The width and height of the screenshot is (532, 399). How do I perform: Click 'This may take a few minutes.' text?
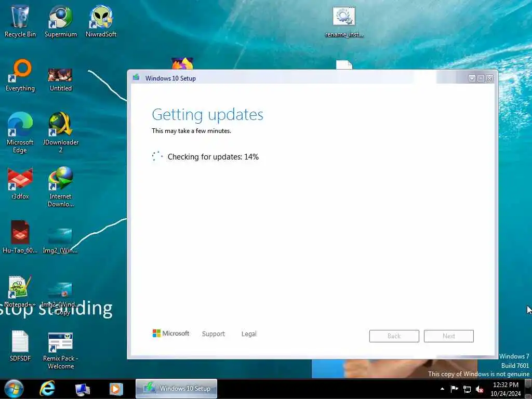[x=191, y=131]
